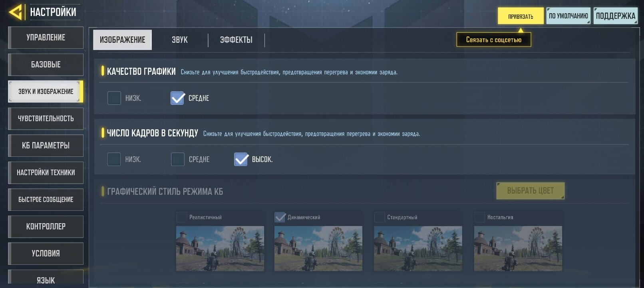Open the ПОДДЕРЖКА support button
644x288 pixels.
615,16
